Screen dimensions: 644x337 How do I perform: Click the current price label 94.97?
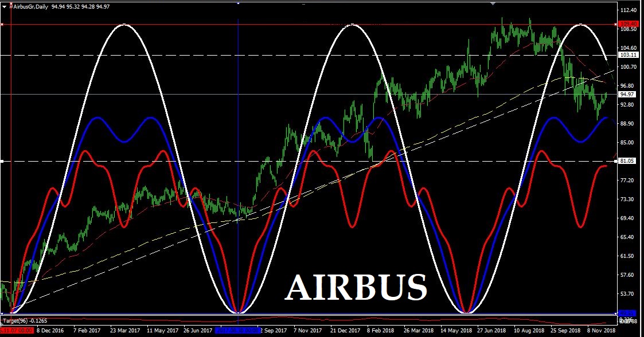coord(627,95)
